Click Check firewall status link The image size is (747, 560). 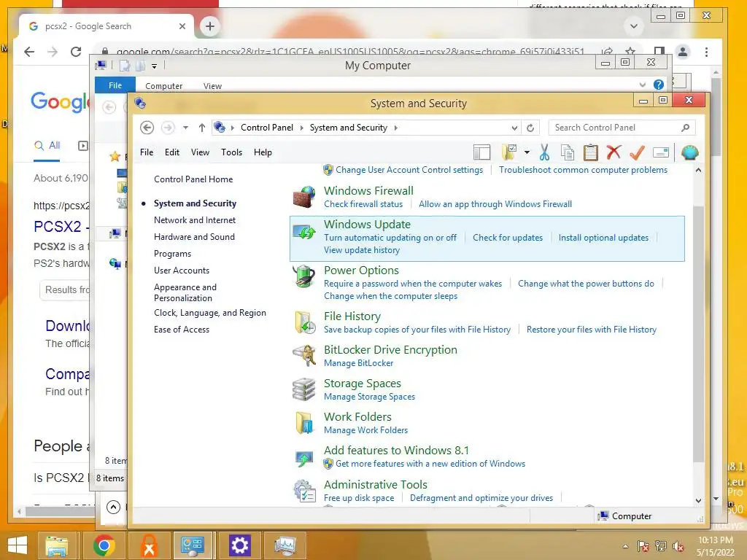(363, 204)
